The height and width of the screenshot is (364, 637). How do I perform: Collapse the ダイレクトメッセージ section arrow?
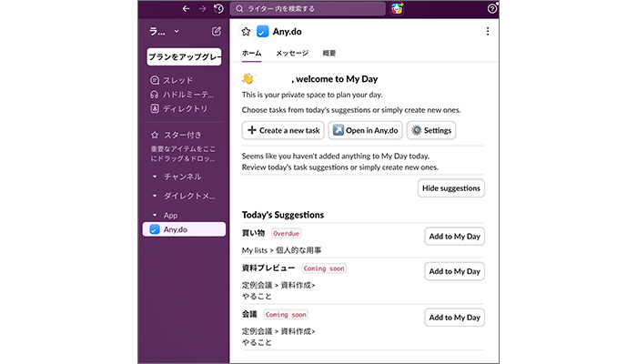[155, 196]
